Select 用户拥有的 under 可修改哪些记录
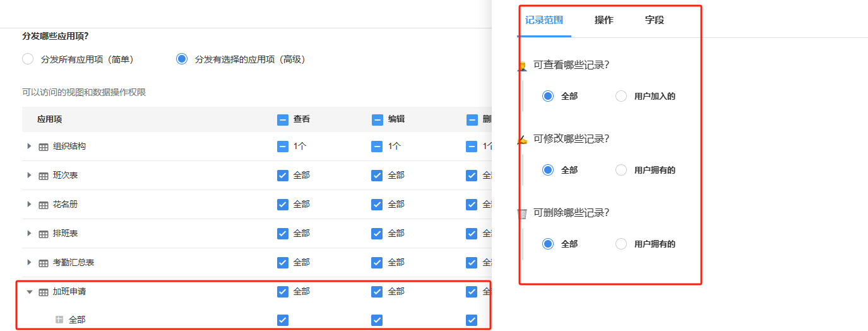This screenshot has height=331, width=868. tap(621, 170)
